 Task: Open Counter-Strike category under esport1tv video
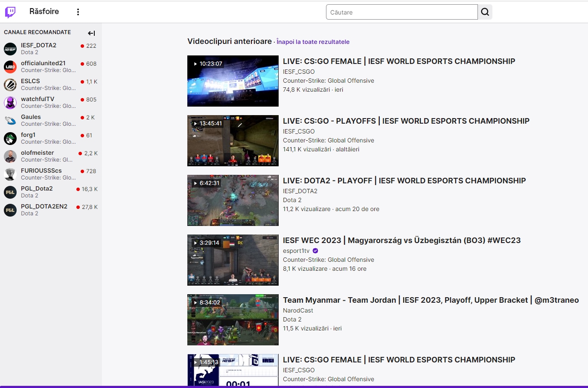pyautogui.click(x=329, y=260)
